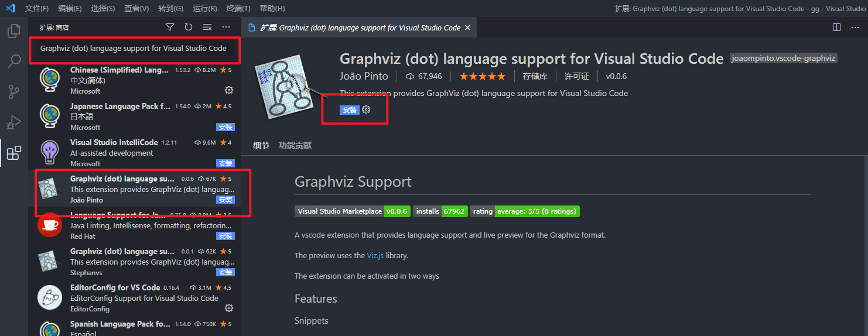The image size is (868, 336).
Task: Switch to the 功能贡献 tab
Action: click(295, 145)
